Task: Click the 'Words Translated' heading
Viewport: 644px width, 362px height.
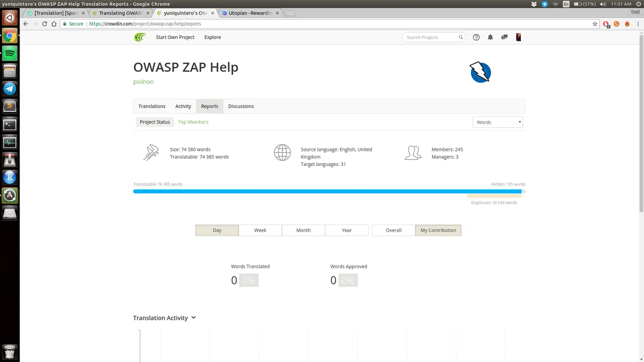Action: [251, 266]
